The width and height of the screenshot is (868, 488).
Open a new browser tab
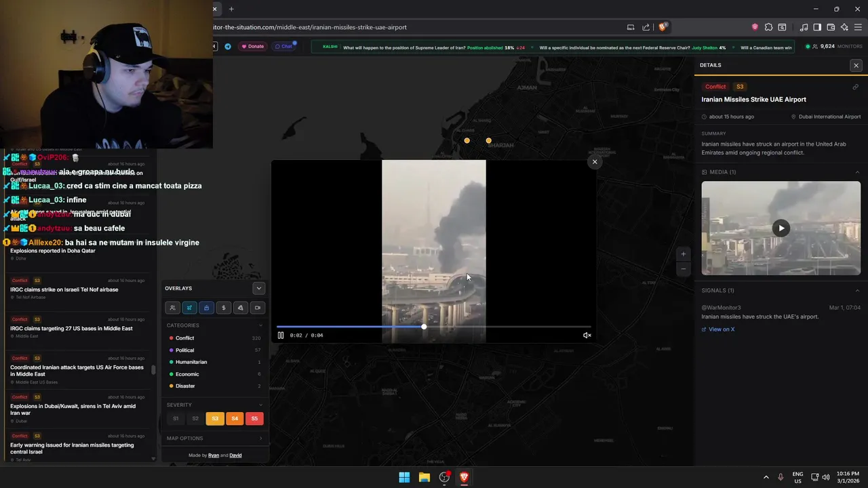point(231,9)
